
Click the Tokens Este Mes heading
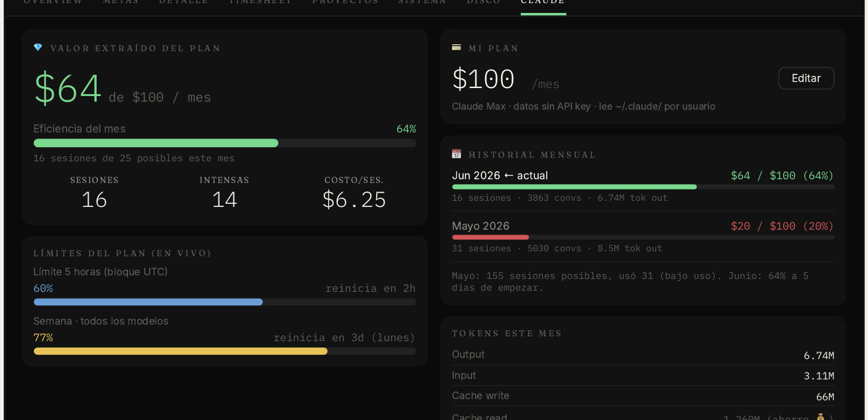point(507,333)
